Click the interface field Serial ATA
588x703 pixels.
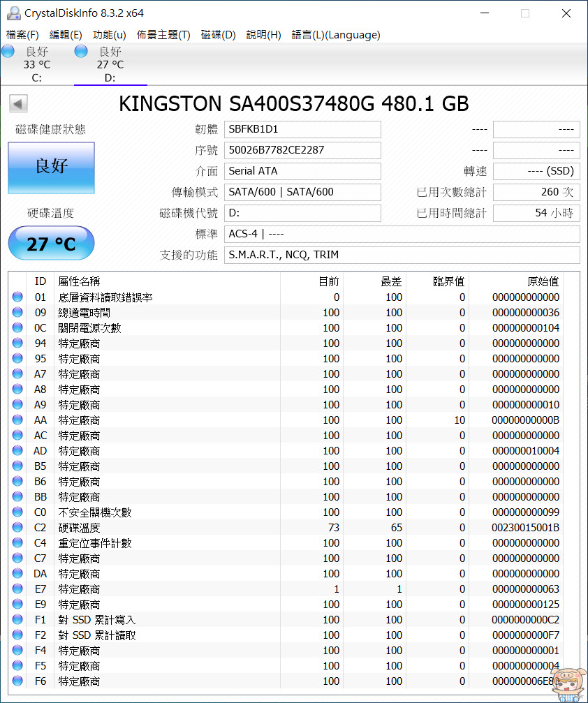[x=302, y=171]
